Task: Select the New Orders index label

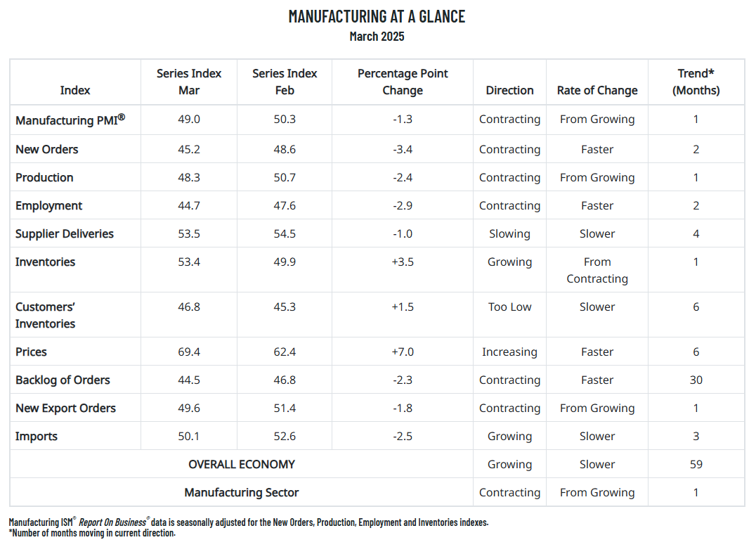Action: (47, 150)
